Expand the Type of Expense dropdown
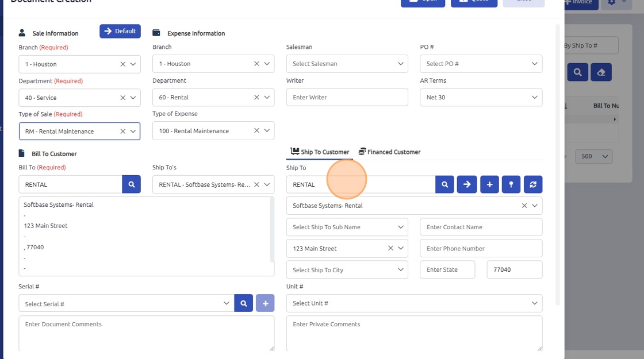The width and height of the screenshot is (644, 359). click(x=267, y=130)
